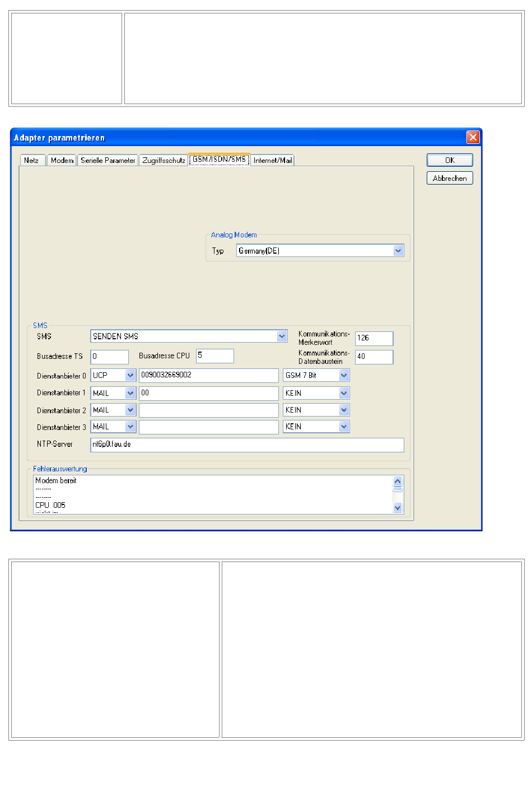532x795 pixels.
Task: Click the Busadresse TS input field
Action: click(x=110, y=357)
